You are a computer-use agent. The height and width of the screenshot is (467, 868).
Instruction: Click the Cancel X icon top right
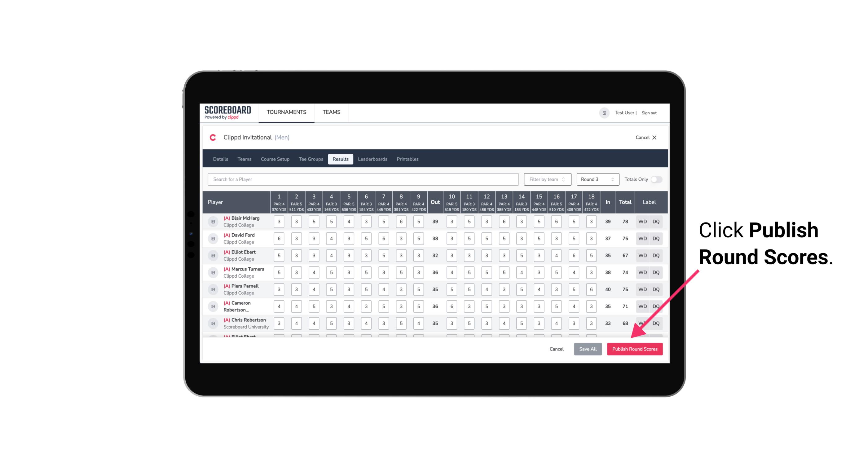point(654,137)
